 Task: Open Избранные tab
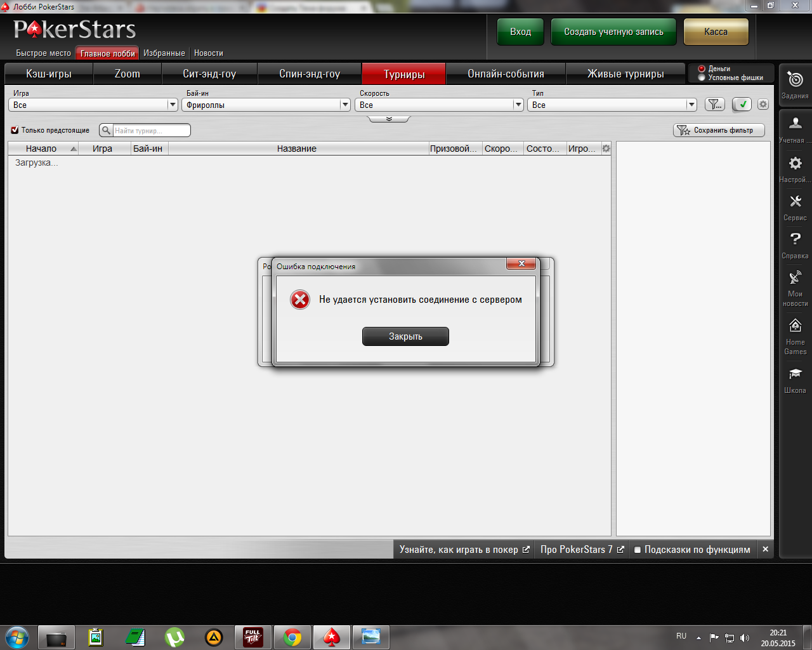pos(164,53)
